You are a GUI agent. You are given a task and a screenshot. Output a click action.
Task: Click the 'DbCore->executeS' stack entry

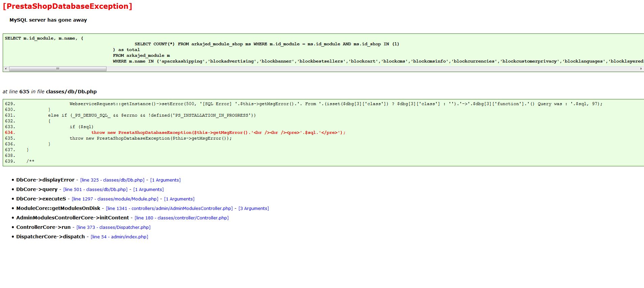pyautogui.click(x=41, y=199)
